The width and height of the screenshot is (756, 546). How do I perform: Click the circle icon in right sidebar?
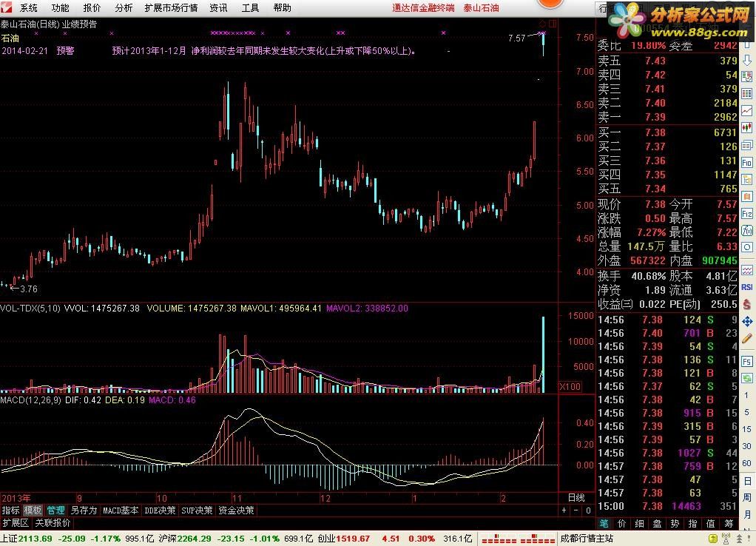pyautogui.click(x=747, y=247)
